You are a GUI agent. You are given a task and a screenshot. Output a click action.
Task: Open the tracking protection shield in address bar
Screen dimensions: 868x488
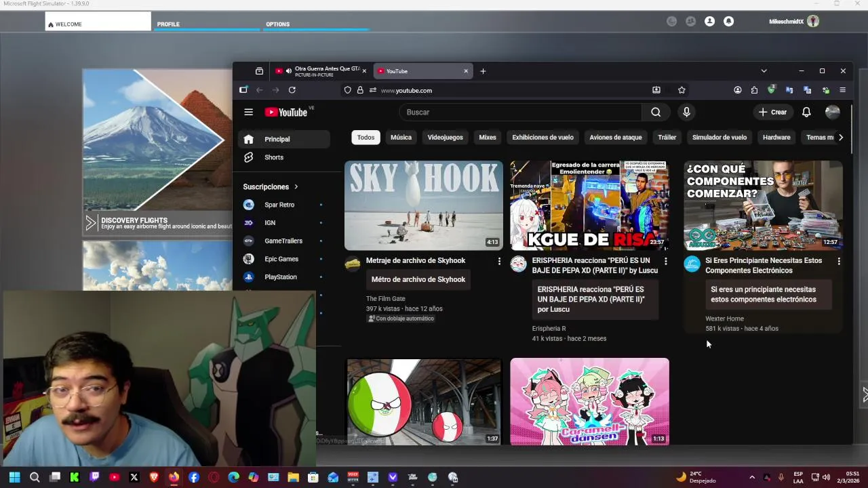[348, 90]
